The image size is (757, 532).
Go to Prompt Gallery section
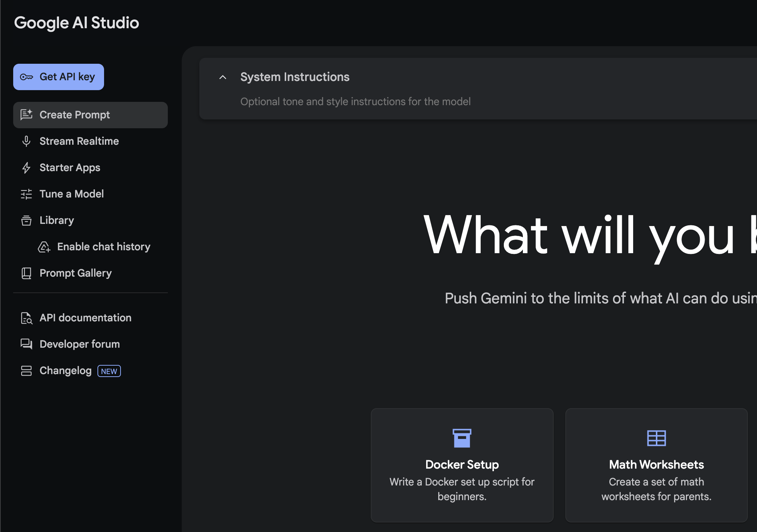coord(75,273)
